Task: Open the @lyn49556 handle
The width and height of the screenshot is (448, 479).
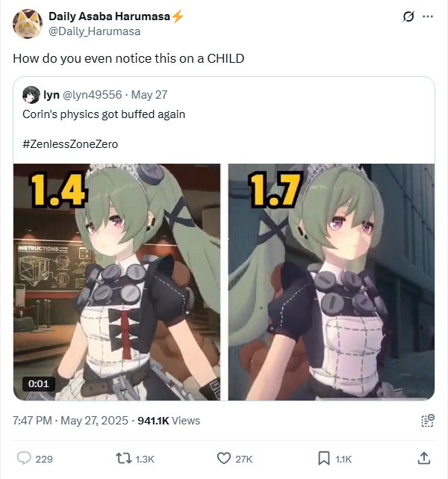Action: pyautogui.click(x=92, y=95)
